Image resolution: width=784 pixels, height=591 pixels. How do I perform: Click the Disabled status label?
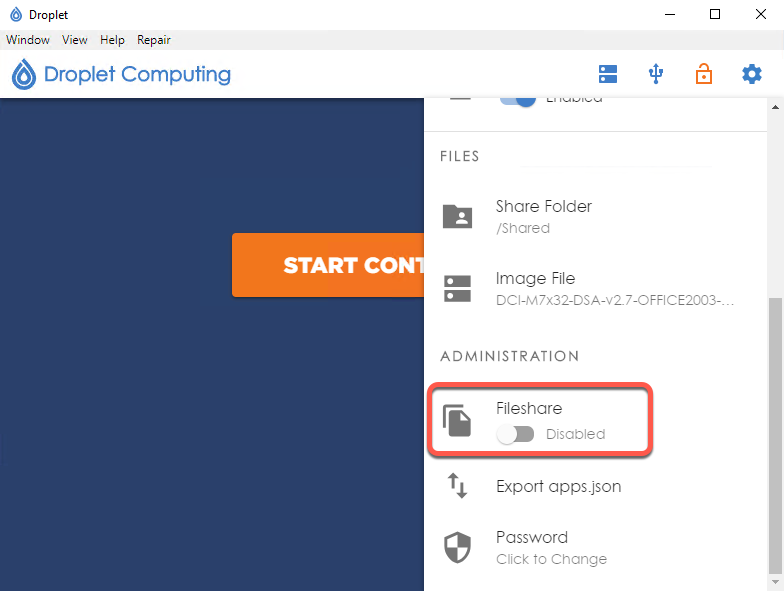576,434
